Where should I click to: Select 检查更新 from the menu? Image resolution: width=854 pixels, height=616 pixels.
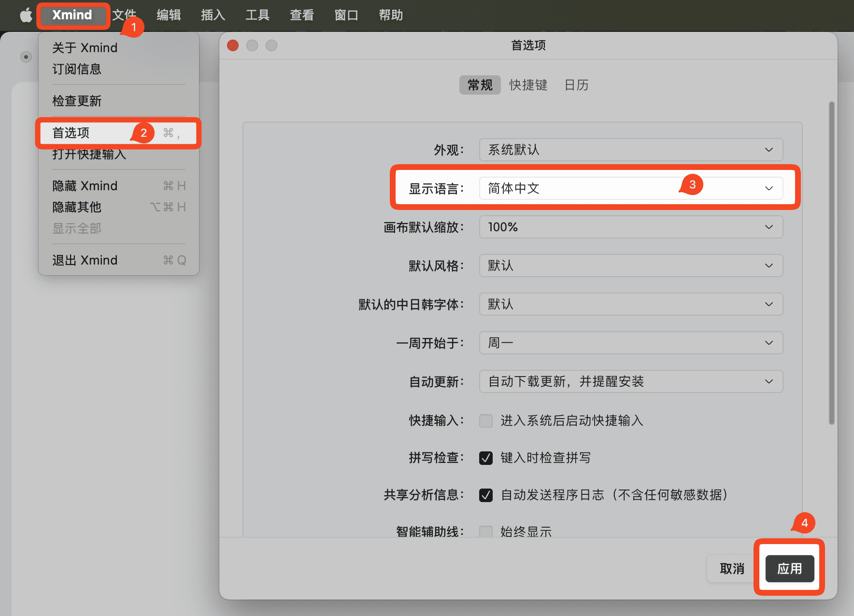pyautogui.click(x=119, y=101)
